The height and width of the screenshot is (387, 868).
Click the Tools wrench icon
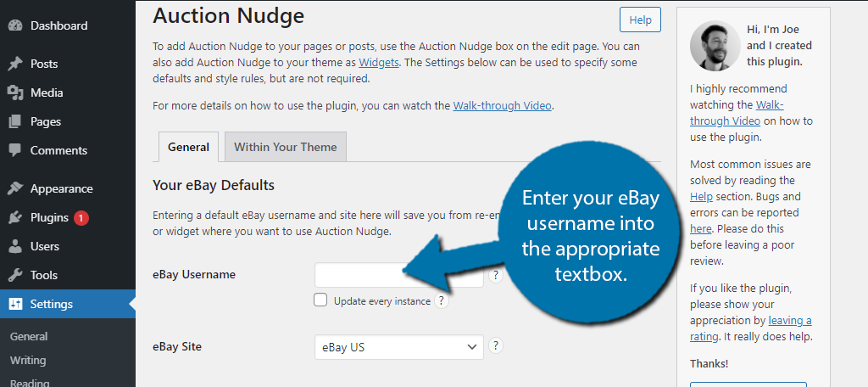[x=15, y=275]
